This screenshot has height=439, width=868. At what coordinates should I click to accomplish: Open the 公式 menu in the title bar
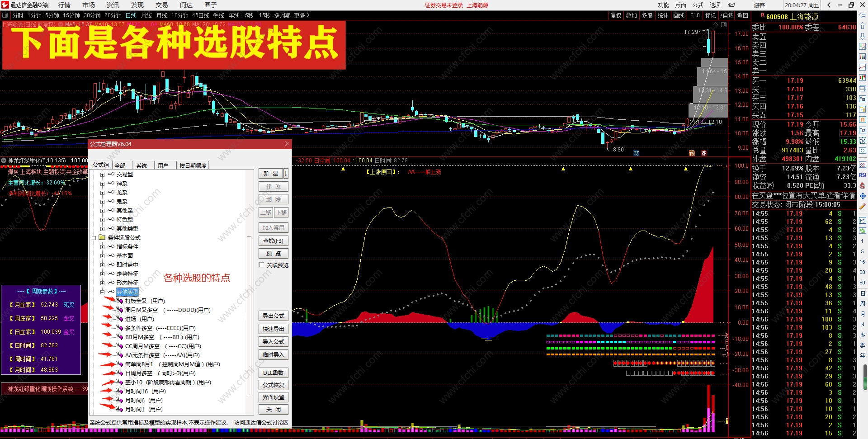(x=698, y=5)
